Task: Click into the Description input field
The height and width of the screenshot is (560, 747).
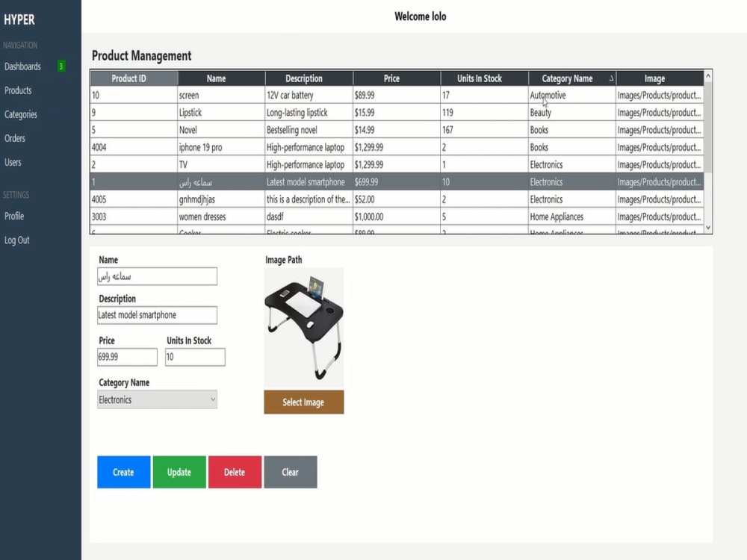Action: [157, 315]
